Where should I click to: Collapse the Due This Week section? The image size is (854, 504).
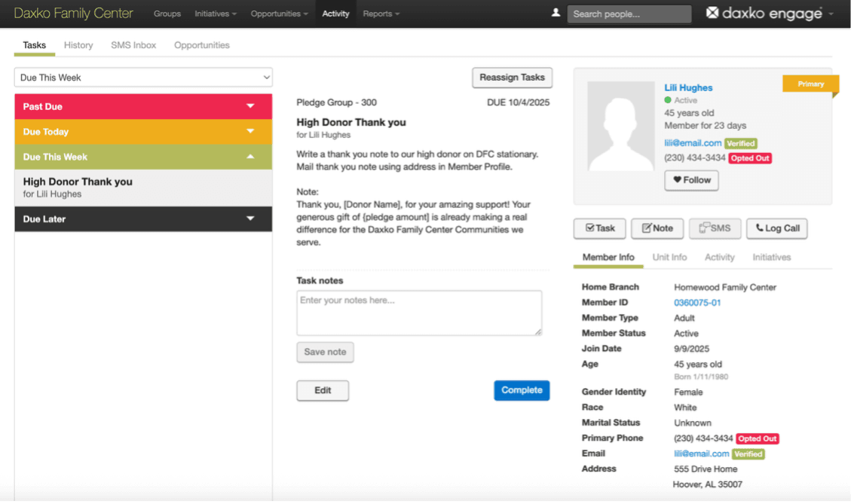point(142,157)
